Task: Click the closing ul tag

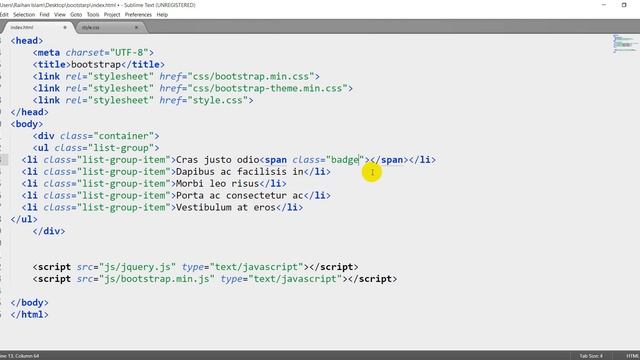Action: click(24, 219)
